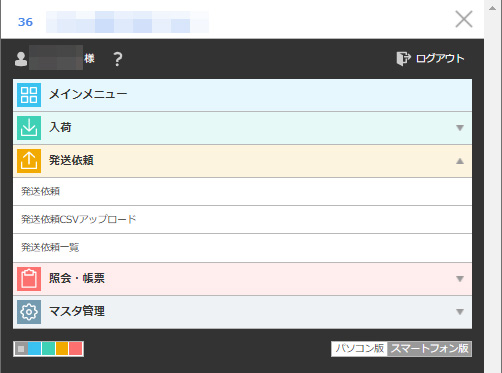Pick the gray theme color swatch
502x373 pixels.
pos(21,349)
